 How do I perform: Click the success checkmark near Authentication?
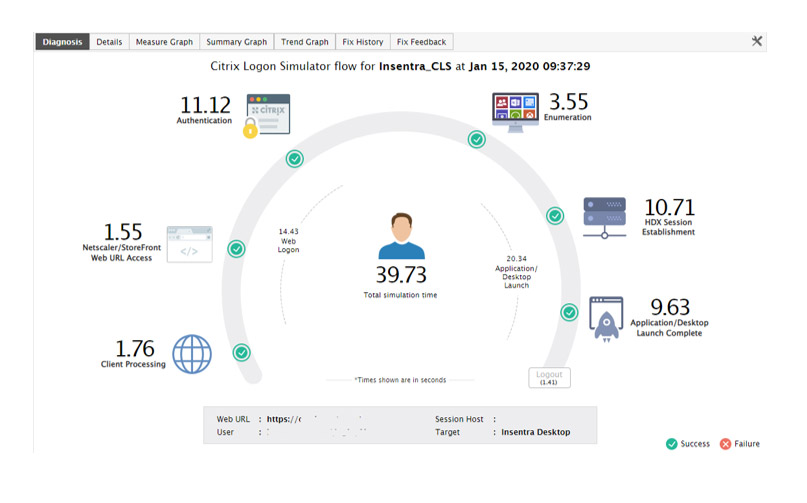295,159
